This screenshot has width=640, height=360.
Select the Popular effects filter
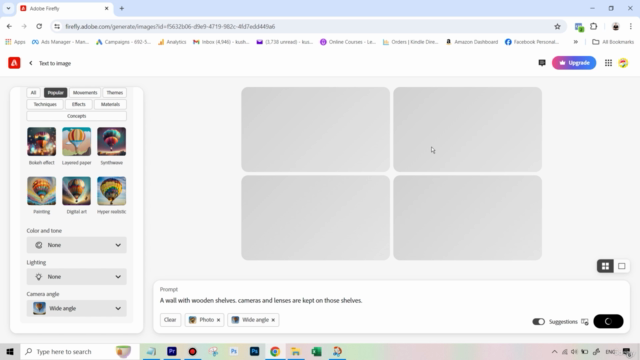pos(56,93)
